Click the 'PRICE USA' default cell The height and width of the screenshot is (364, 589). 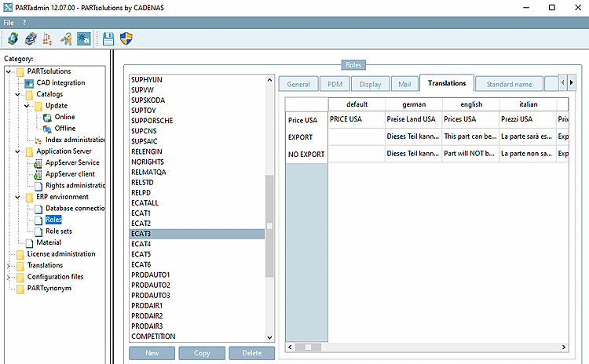357,119
